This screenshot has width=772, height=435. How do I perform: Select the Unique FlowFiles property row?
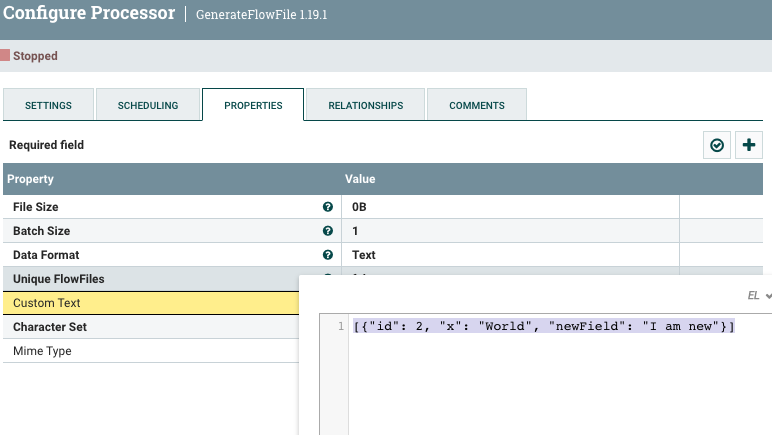[x=151, y=279]
